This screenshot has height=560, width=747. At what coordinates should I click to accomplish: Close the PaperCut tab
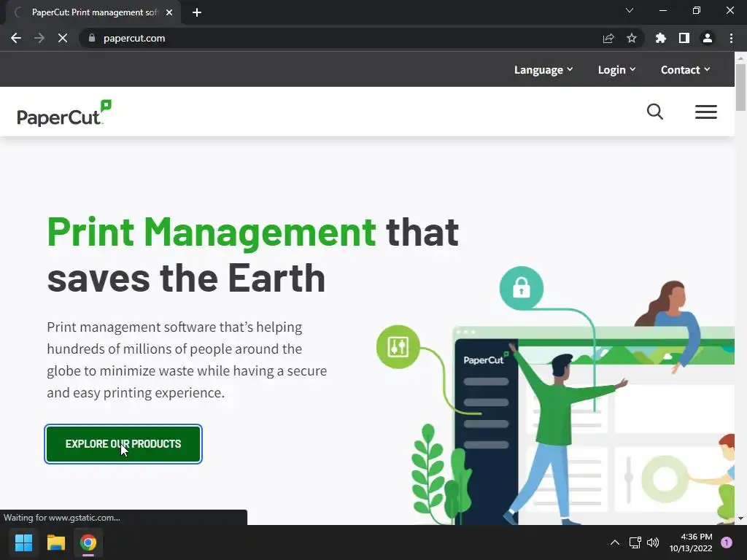(169, 12)
